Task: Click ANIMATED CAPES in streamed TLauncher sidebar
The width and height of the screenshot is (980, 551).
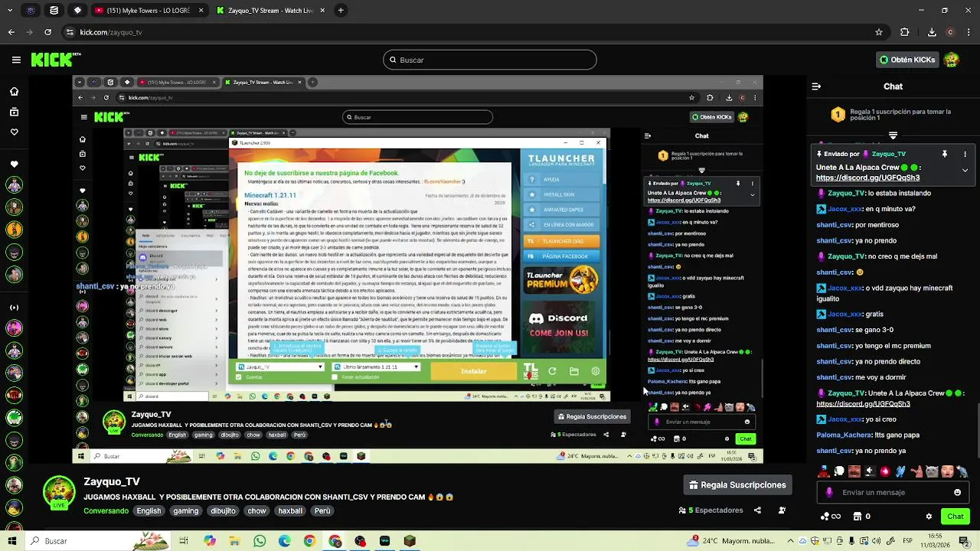Action: click(562, 210)
